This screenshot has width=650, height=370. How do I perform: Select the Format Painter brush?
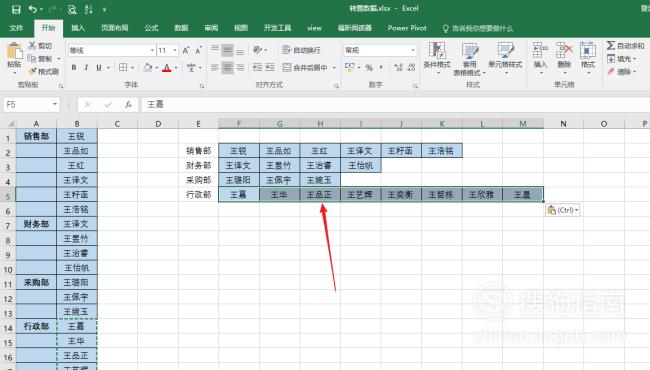(44, 72)
